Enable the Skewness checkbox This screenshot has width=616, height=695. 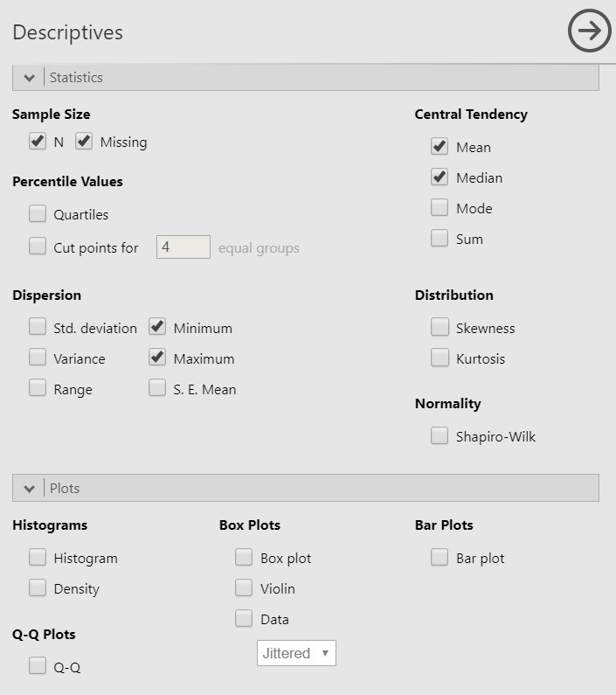[x=440, y=327]
